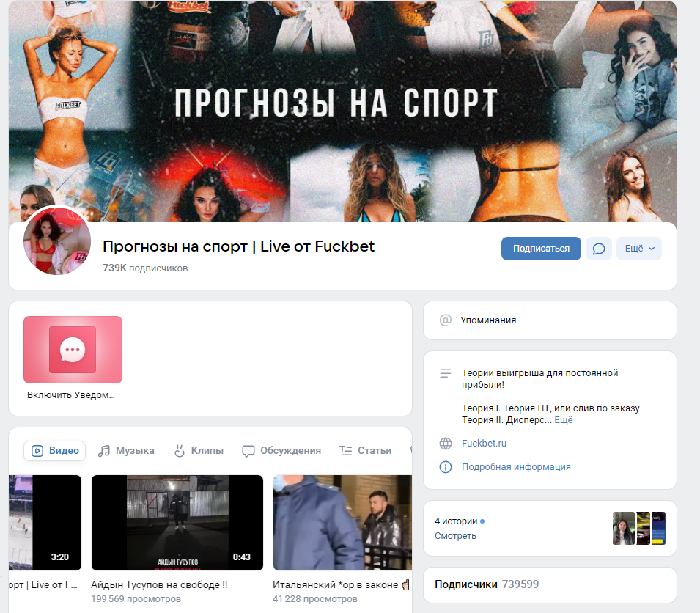Expand description with the Ещё link
The image size is (700, 613).
coord(563,420)
